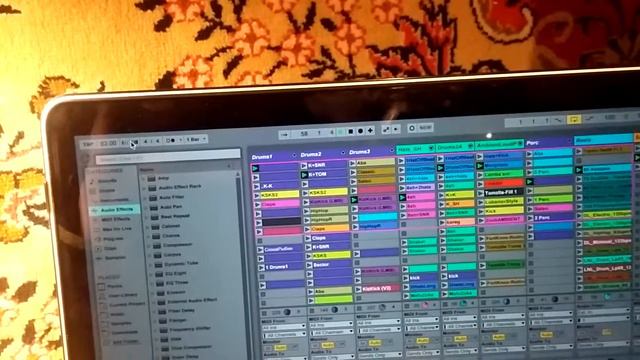Viewport: 640px width, 360px height.
Task: Expand the Beat Repeat folder
Action: coord(147,217)
